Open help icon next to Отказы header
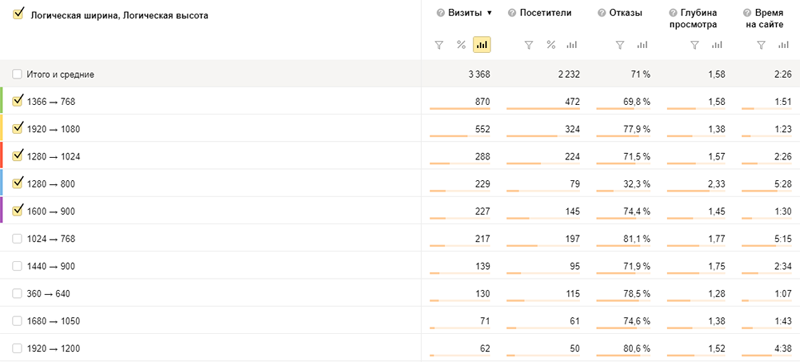The height and width of the screenshot is (362, 800). 602,13
